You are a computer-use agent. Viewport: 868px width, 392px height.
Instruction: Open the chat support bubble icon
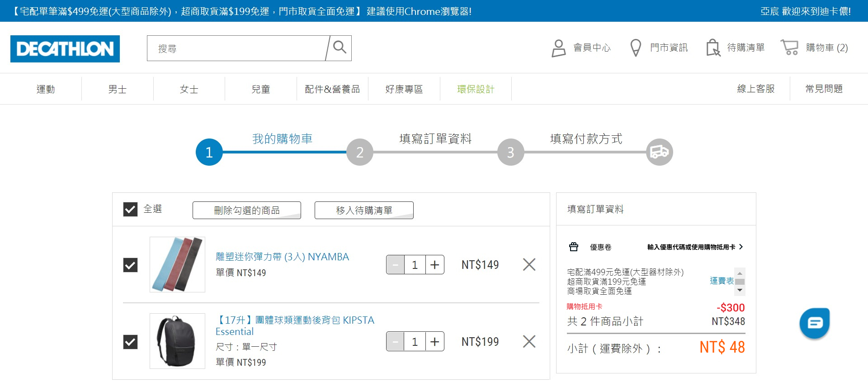[815, 323]
